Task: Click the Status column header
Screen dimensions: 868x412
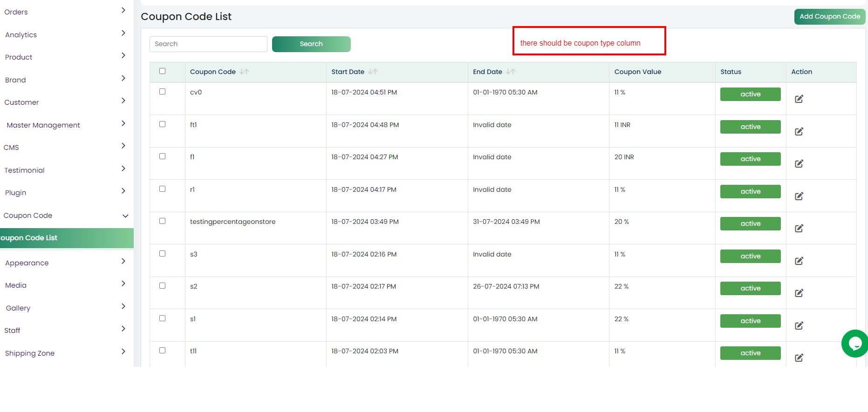Action: pos(731,72)
